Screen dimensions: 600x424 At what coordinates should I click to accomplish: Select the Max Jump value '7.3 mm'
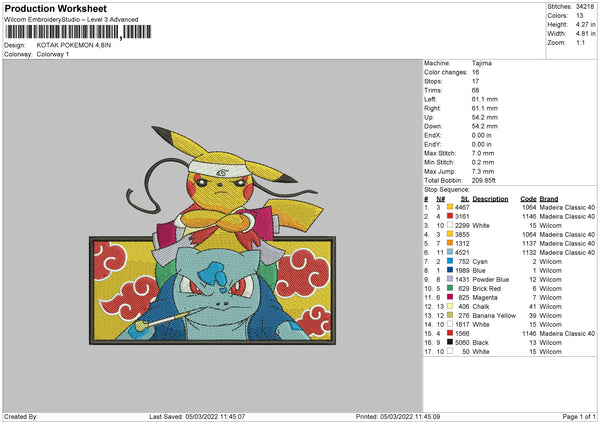(483, 171)
